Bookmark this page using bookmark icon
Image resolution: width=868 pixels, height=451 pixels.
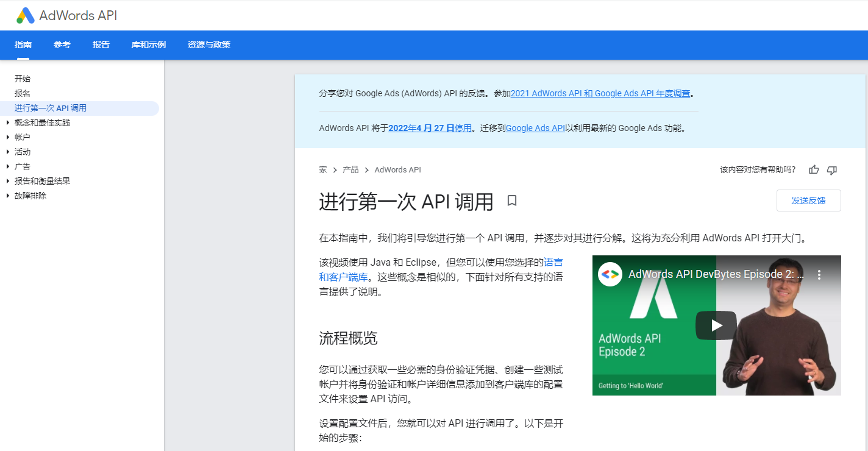(x=512, y=201)
